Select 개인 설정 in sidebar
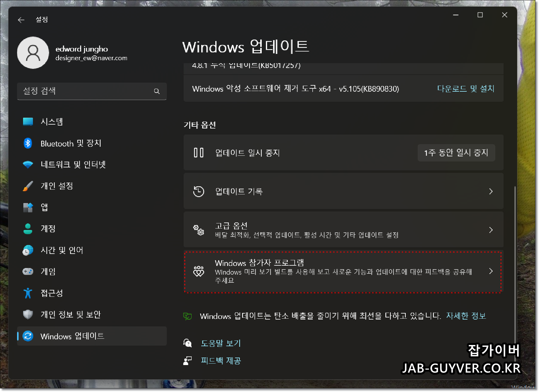539x392 pixels. click(x=92, y=186)
